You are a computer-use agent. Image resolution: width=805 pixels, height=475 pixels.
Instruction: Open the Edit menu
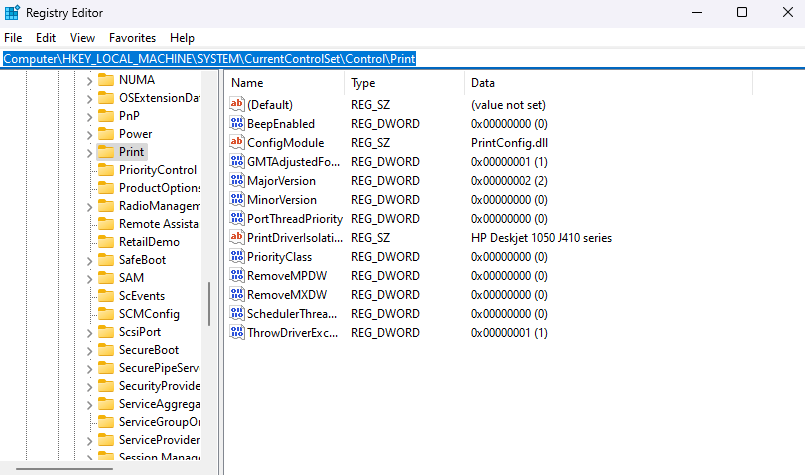pyautogui.click(x=46, y=38)
